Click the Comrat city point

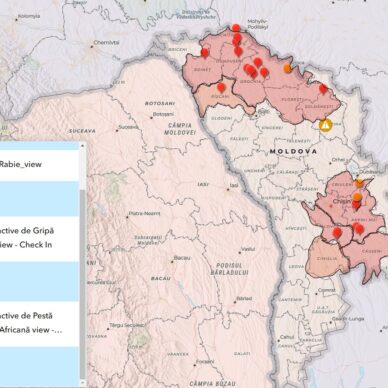click(x=316, y=294)
